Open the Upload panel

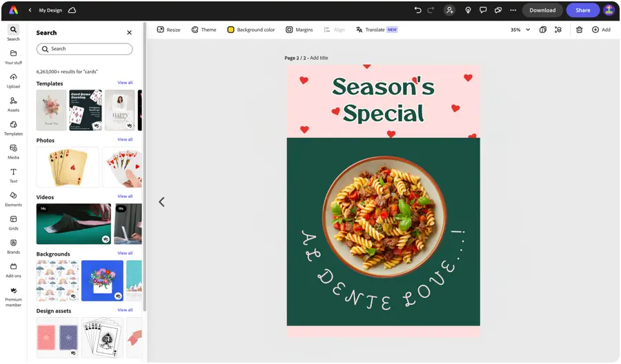(14, 81)
